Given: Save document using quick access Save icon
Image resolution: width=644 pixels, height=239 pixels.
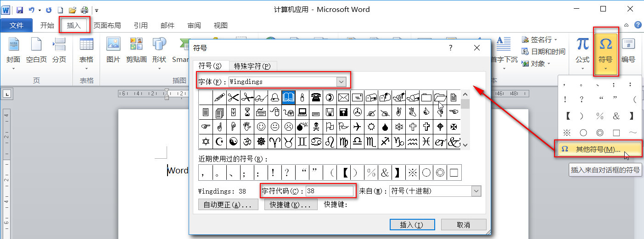Looking at the screenshot, I should point(19,10).
